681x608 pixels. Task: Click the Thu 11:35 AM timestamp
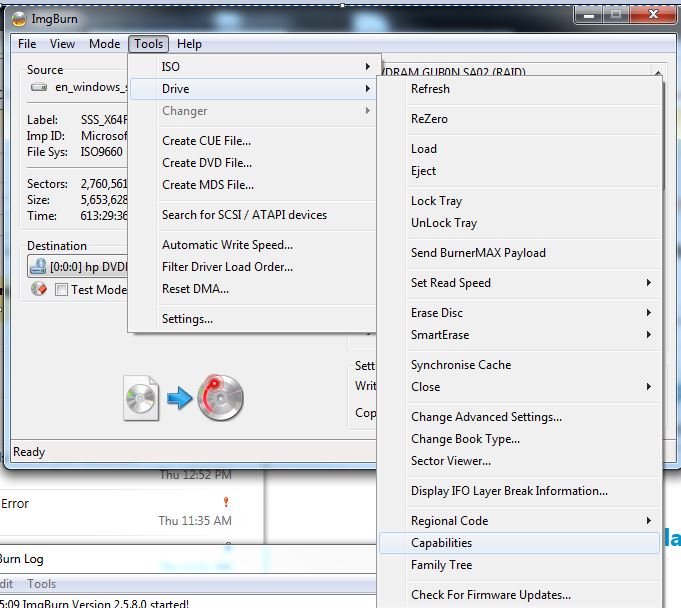click(195, 520)
